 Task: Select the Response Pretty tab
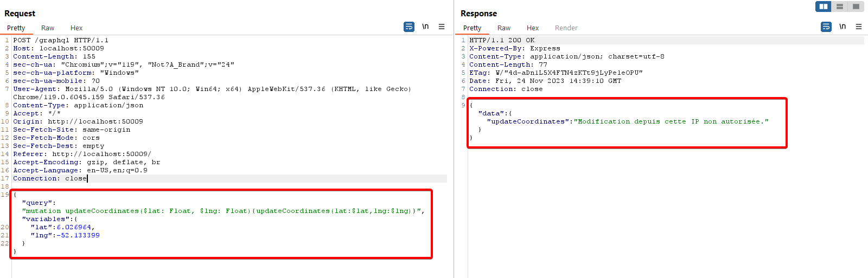[472, 28]
